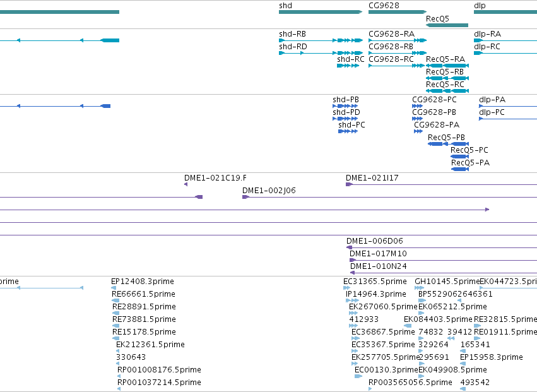The height and width of the screenshot is (392, 537).
Task: Select EST RP001037214.5prime
Action: 119,389
